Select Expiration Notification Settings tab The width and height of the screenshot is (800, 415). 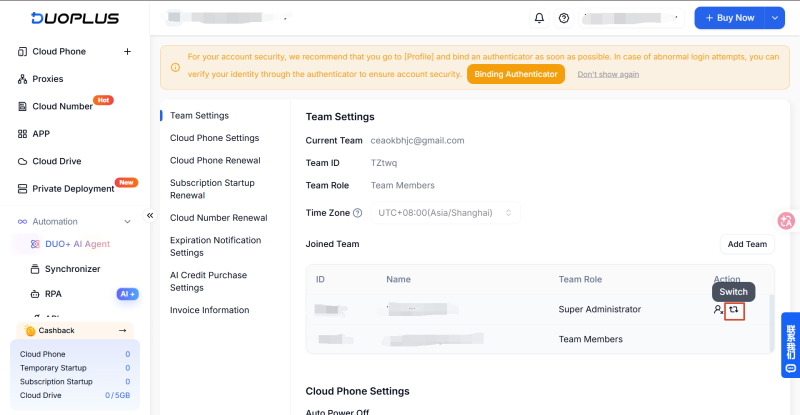coord(215,247)
